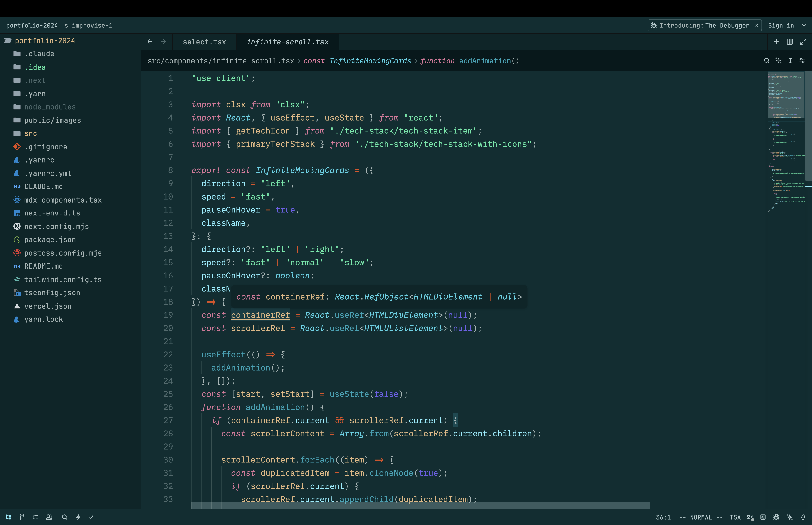Screen dimensions: 812x525
Task: Click the TSX language selector
Action: pos(735,517)
